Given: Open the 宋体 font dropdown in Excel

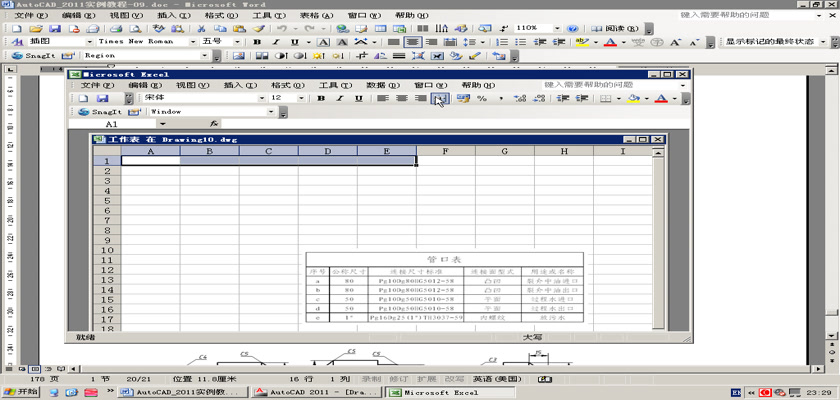Looking at the screenshot, I should tap(262, 99).
